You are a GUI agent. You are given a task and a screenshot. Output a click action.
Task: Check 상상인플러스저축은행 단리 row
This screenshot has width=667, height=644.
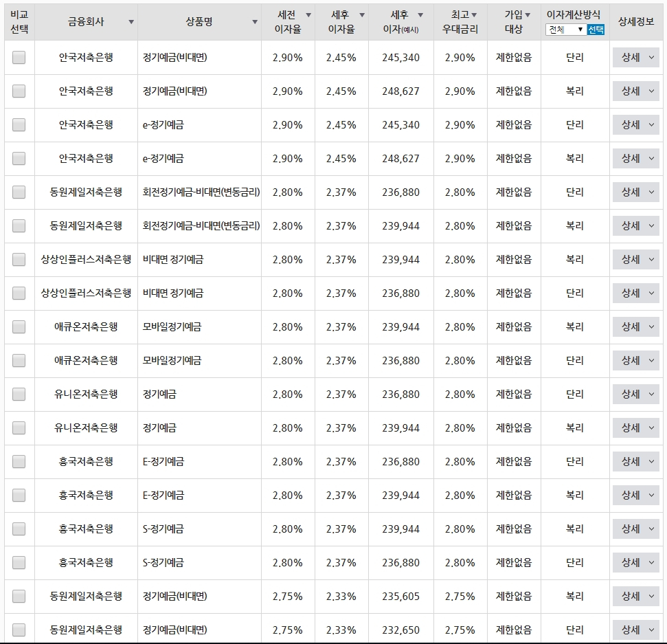[19, 293]
